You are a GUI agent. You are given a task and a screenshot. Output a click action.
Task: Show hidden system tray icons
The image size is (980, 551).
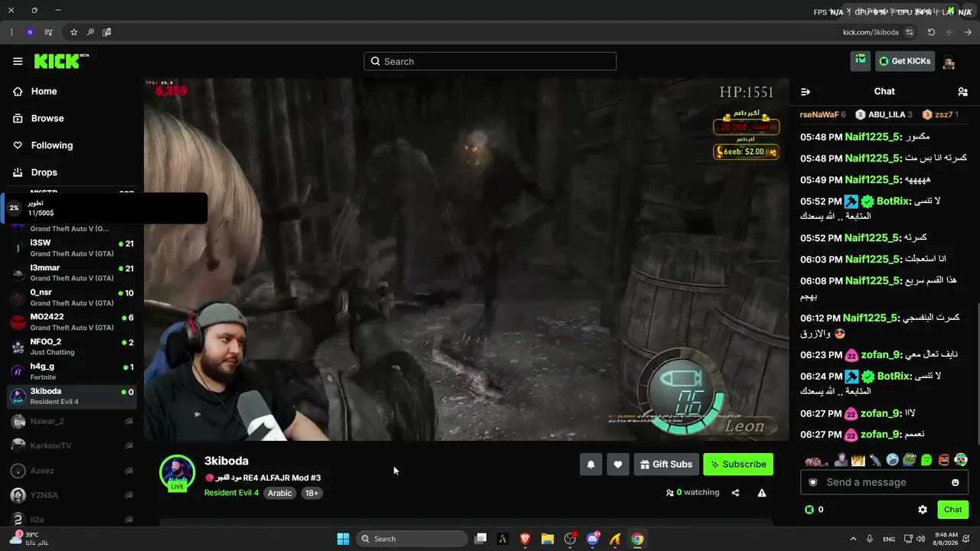coord(853,539)
